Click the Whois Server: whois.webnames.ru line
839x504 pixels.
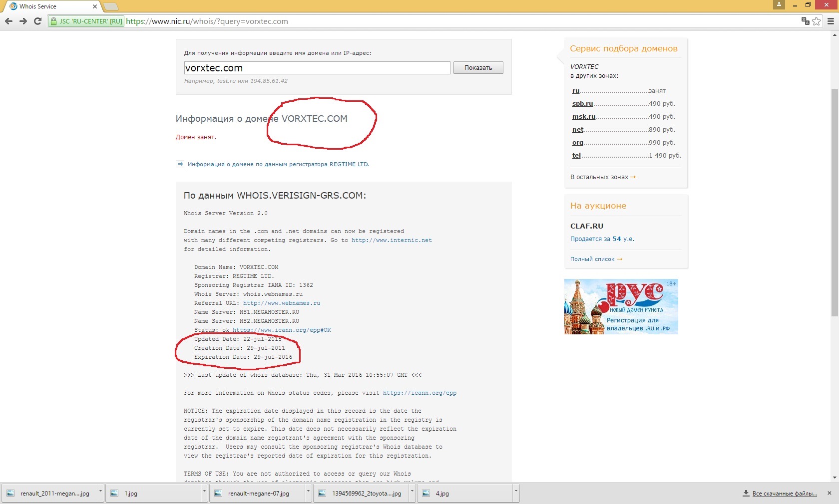[x=249, y=294]
